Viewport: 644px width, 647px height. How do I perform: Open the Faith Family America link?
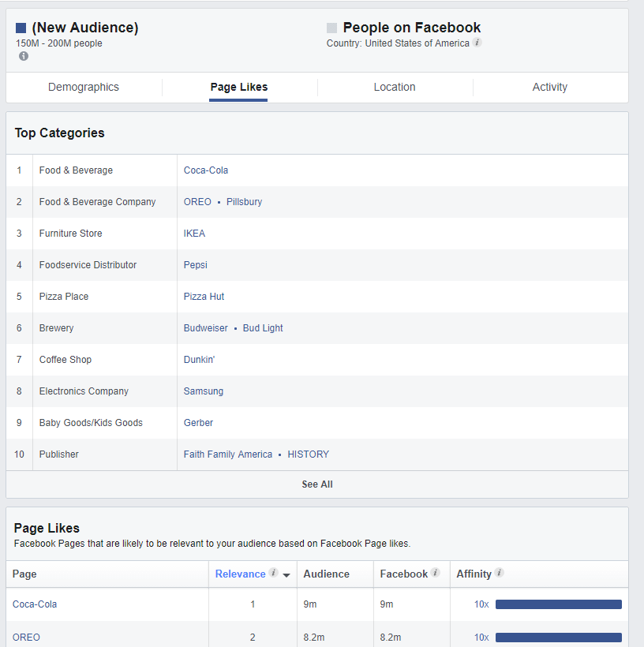pyautogui.click(x=228, y=454)
